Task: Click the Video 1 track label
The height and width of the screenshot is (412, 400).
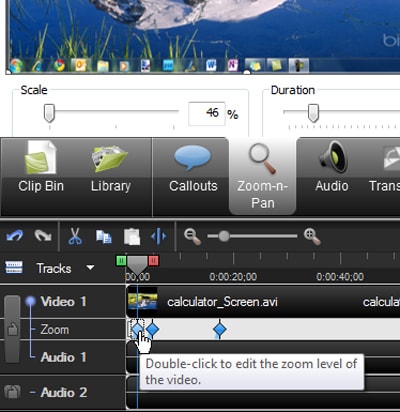Action: [x=63, y=301]
